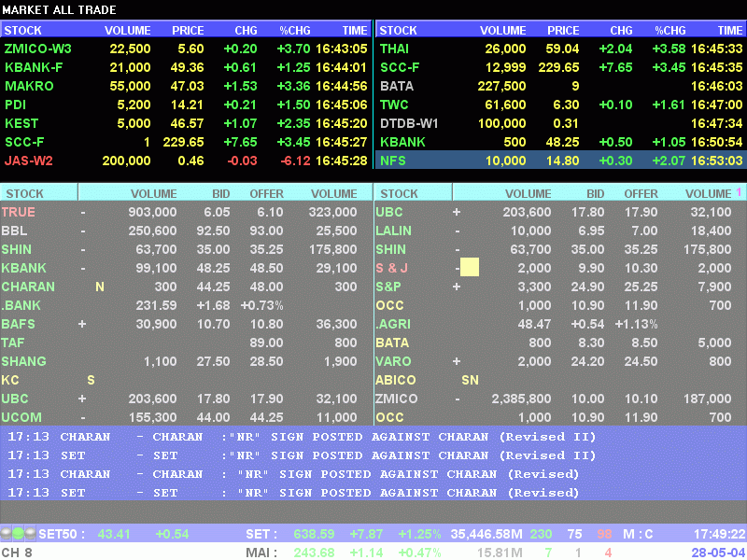Click the N flag next to CHARAN

pyautogui.click(x=100, y=287)
